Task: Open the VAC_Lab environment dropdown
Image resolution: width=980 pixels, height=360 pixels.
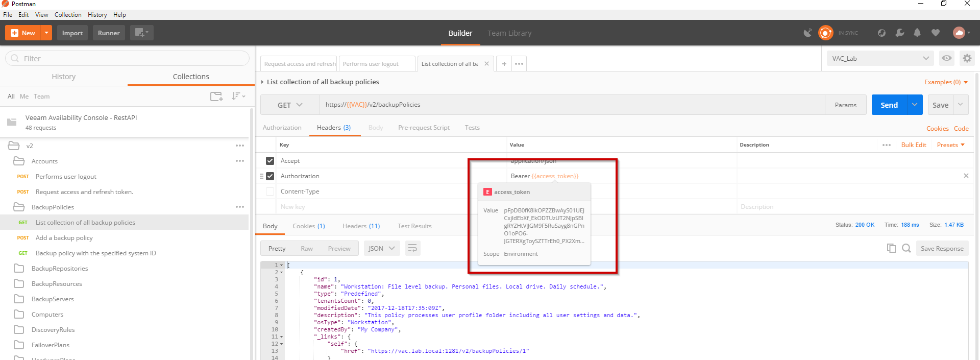Action: [x=880, y=58]
